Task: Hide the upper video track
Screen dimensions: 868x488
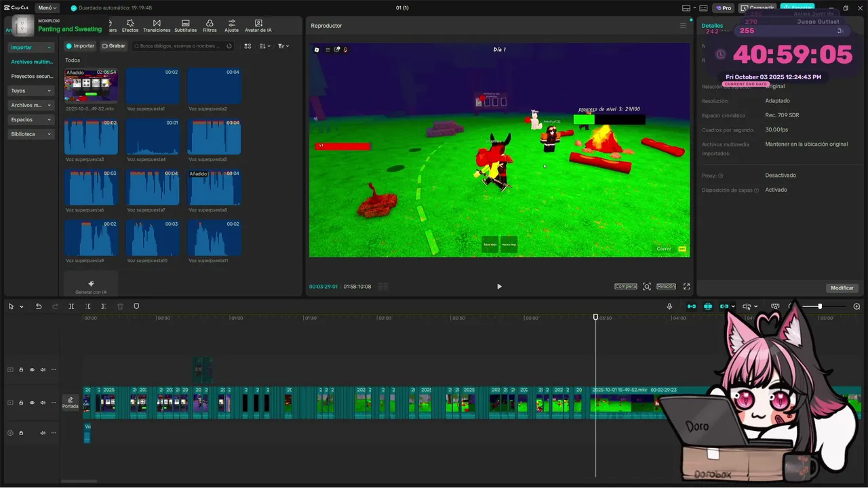Action: coord(32,370)
